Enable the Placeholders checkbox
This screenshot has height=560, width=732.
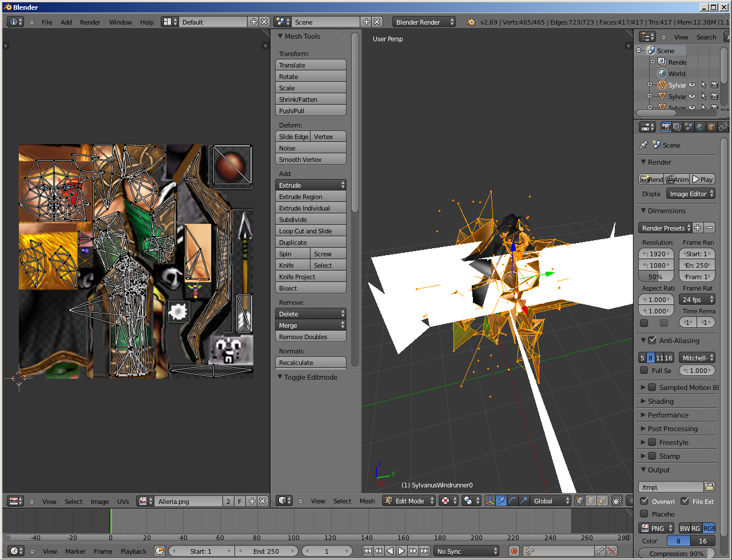tap(644, 514)
